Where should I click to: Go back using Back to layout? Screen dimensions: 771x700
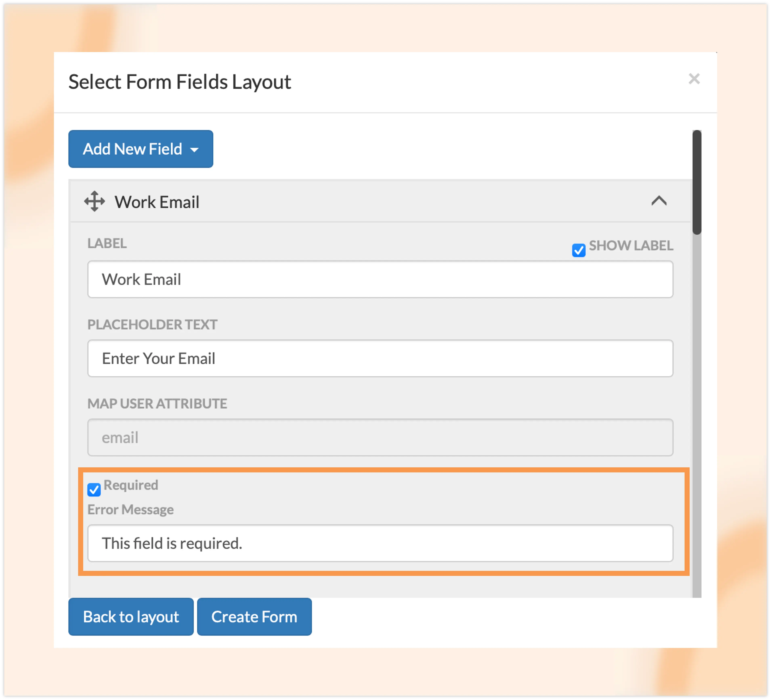(131, 617)
